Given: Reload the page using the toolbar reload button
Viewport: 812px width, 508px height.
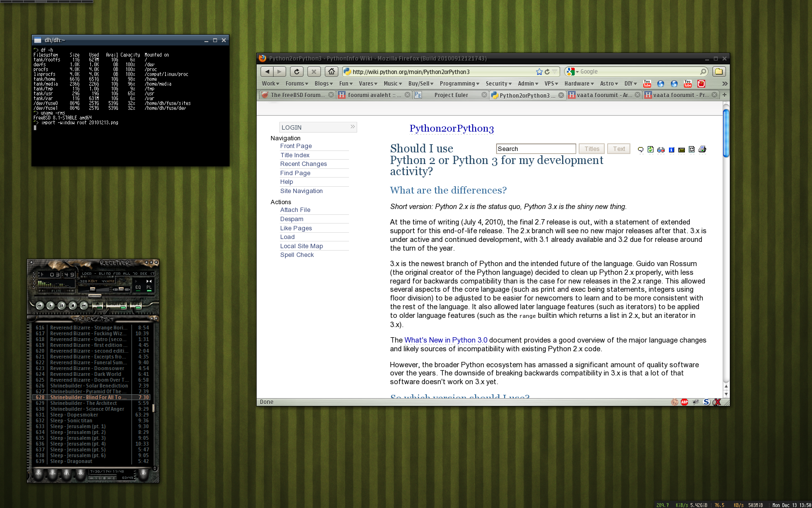Looking at the screenshot, I should coord(297,72).
